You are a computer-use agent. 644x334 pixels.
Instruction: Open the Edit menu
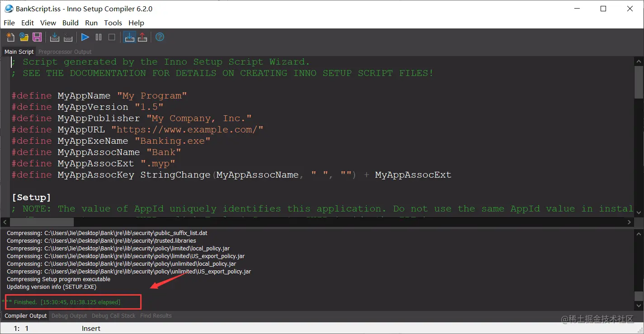point(28,23)
